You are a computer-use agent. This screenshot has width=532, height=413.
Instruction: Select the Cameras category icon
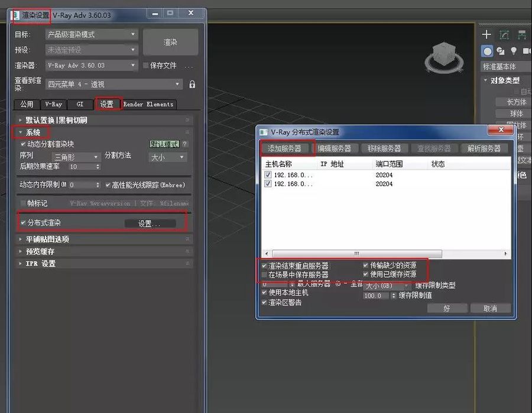(x=527, y=51)
